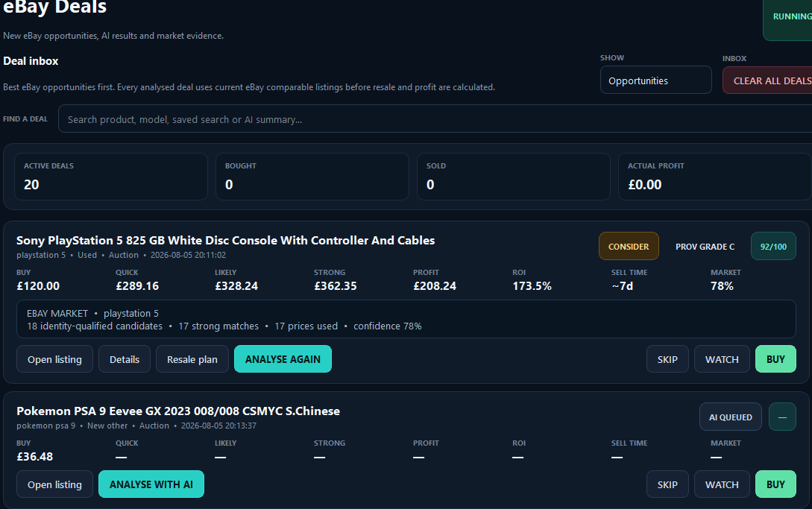This screenshot has width=812, height=509.
Task: Click the £289.16 quick price value
Action: tap(137, 286)
